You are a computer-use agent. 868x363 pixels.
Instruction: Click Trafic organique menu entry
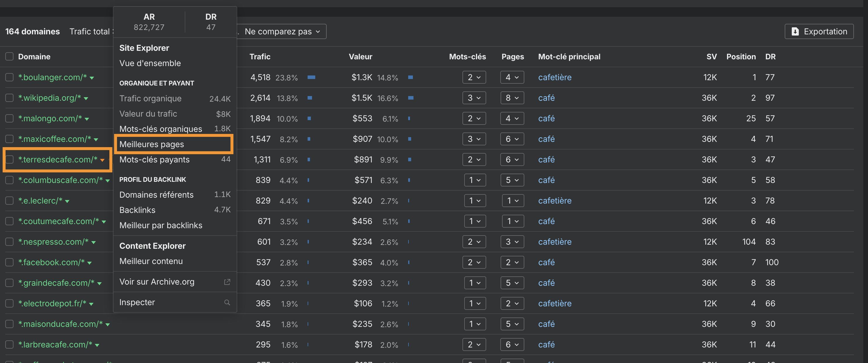click(150, 98)
